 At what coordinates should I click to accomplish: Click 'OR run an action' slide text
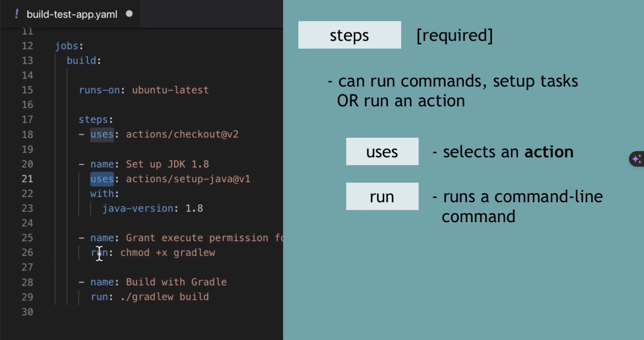pyautogui.click(x=401, y=101)
